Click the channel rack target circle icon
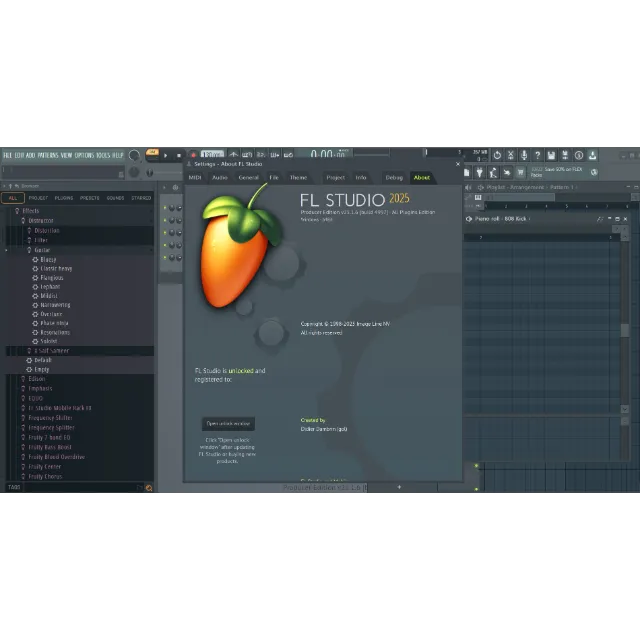Viewport: 640px width, 640px height. [x=176, y=187]
